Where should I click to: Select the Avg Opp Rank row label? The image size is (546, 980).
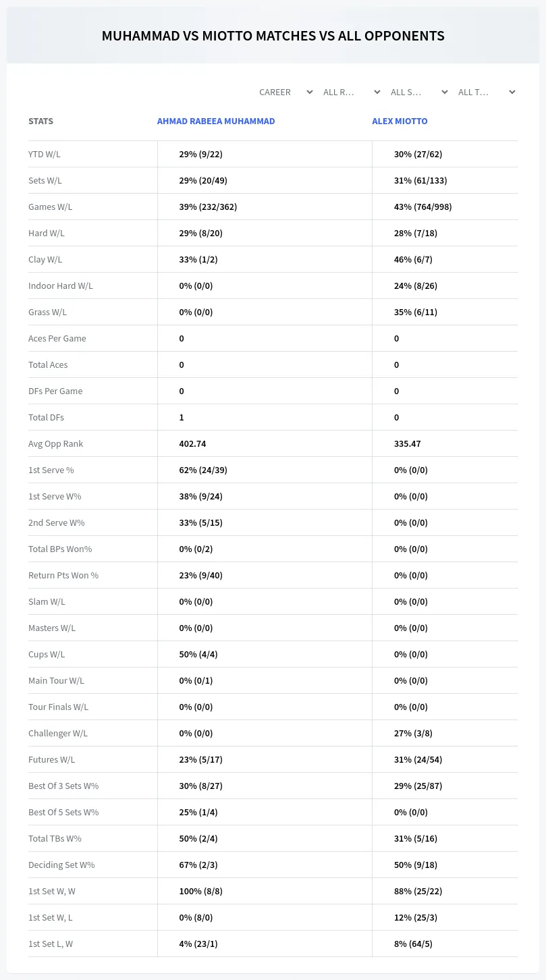pyautogui.click(x=56, y=443)
